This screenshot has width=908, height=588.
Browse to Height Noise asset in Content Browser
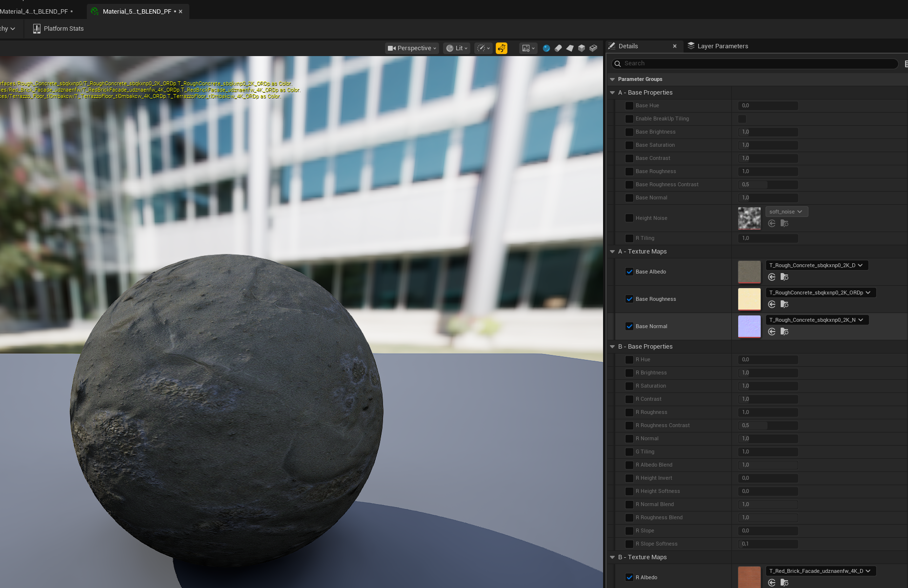pyautogui.click(x=784, y=223)
